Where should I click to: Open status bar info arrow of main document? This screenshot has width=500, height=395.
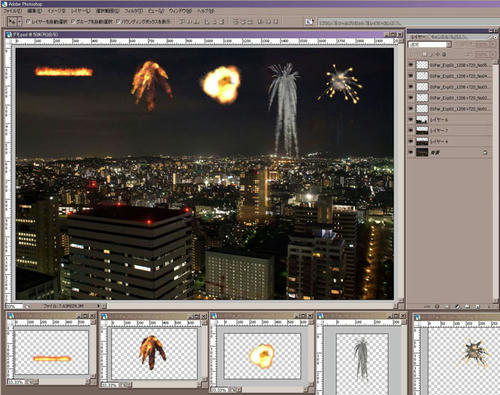(98, 306)
